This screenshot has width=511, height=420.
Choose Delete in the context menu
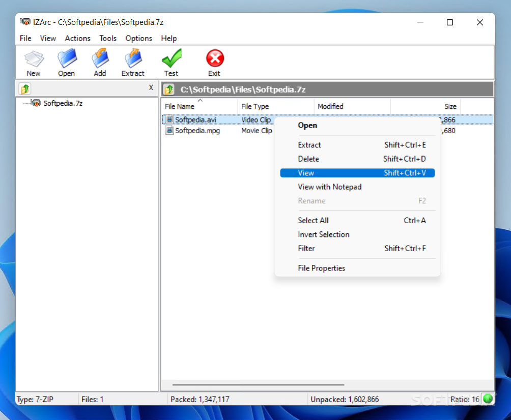click(357, 159)
